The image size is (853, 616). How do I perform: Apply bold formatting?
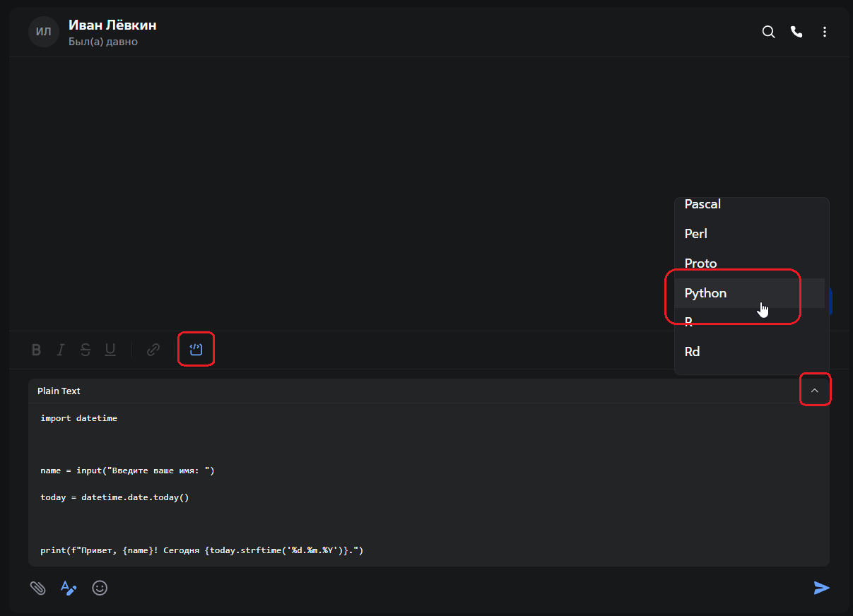(36, 348)
